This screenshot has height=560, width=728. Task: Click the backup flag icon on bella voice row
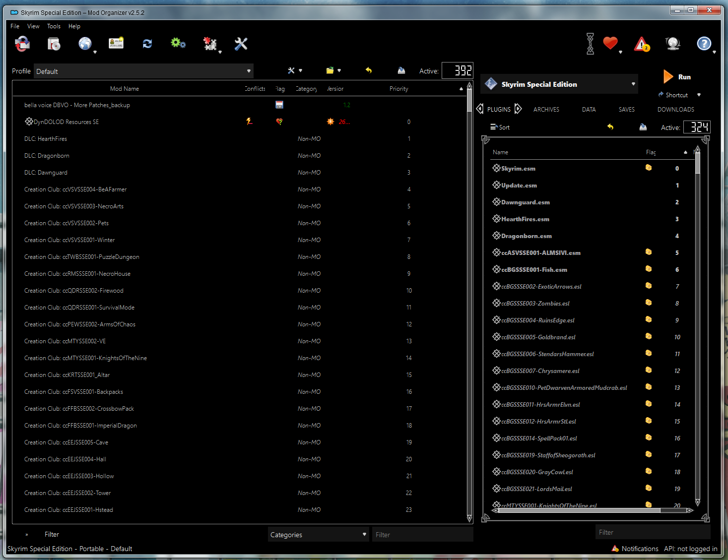(x=279, y=105)
